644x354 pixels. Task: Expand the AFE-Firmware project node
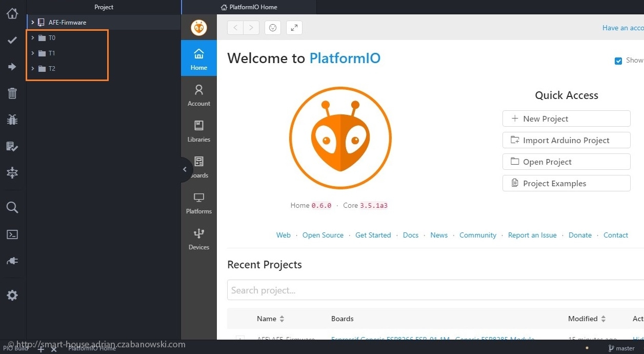tap(33, 23)
